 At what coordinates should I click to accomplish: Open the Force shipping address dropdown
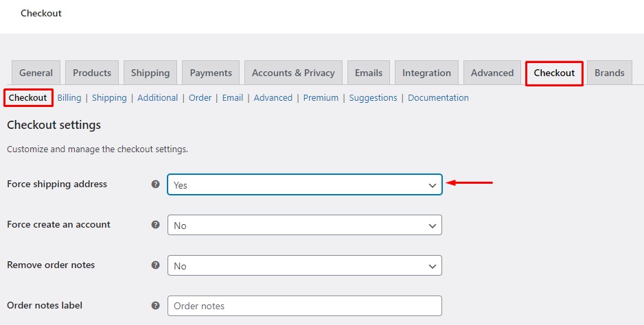[305, 184]
